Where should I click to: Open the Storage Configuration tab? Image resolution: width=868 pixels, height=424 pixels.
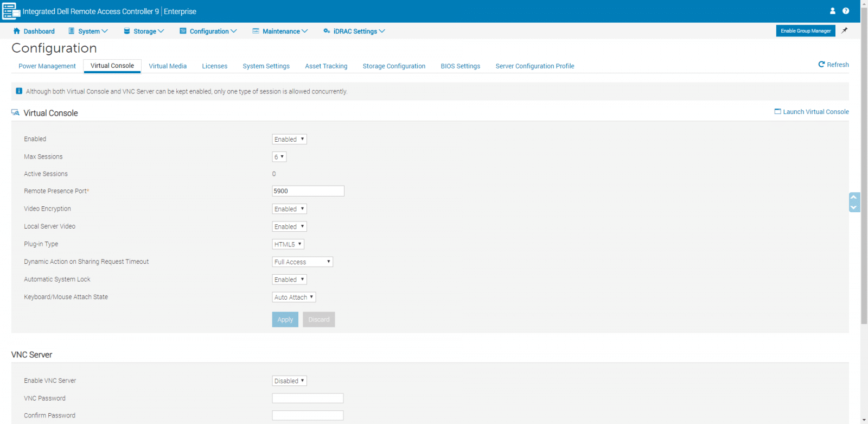click(394, 66)
